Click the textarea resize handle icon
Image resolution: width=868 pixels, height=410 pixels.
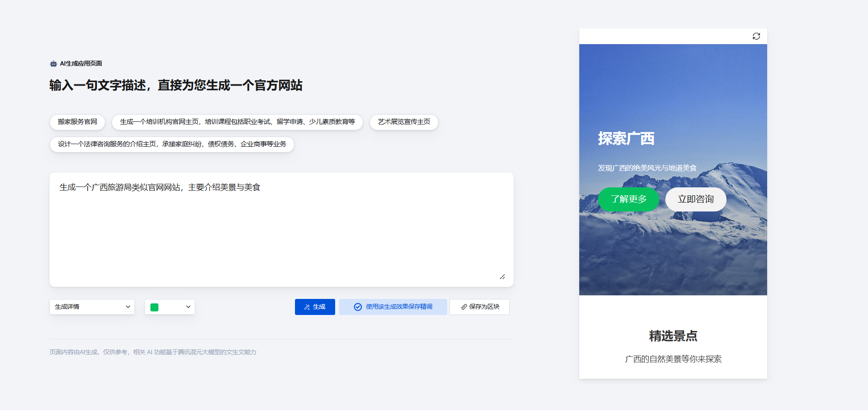[502, 277]
